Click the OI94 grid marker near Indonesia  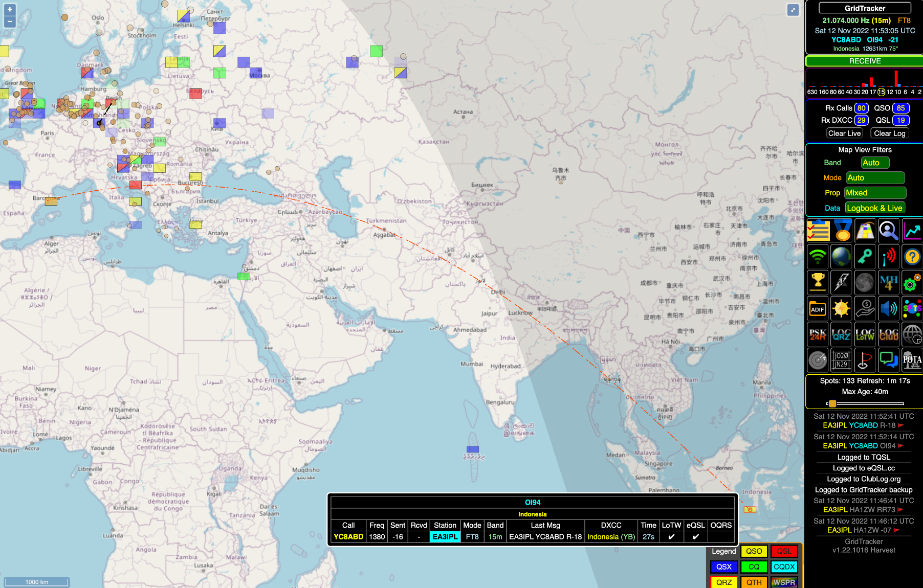750,509
